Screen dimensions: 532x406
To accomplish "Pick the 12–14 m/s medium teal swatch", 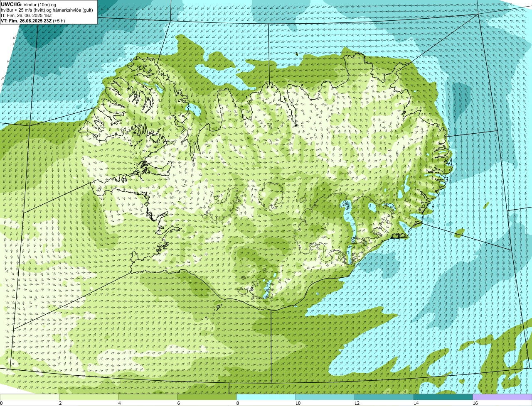I will 384,397.
